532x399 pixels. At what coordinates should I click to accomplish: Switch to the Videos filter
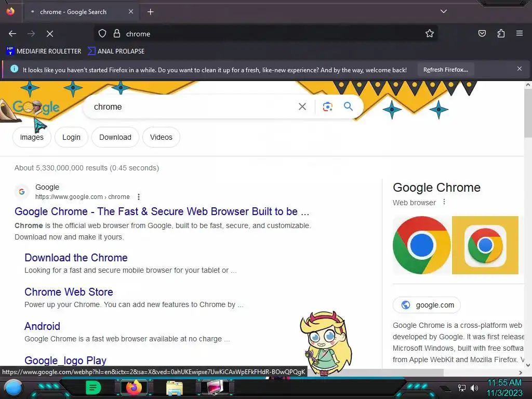click(161, 137)
